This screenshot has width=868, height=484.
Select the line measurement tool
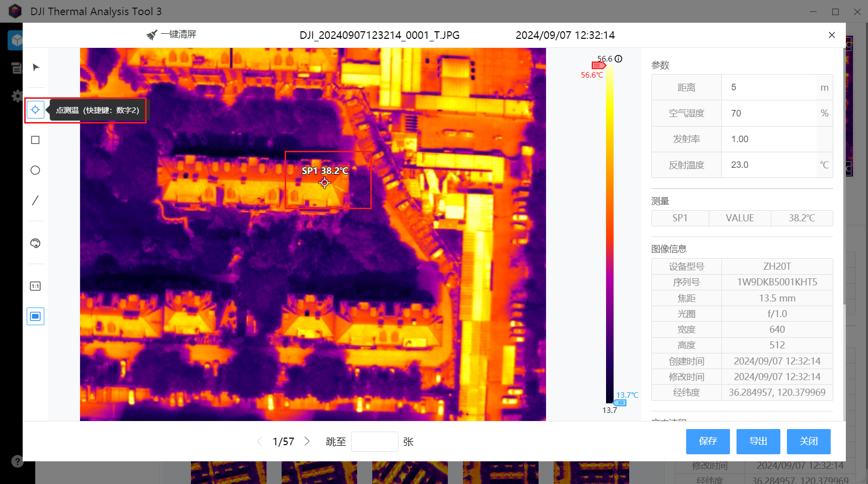tap(35, 200)
